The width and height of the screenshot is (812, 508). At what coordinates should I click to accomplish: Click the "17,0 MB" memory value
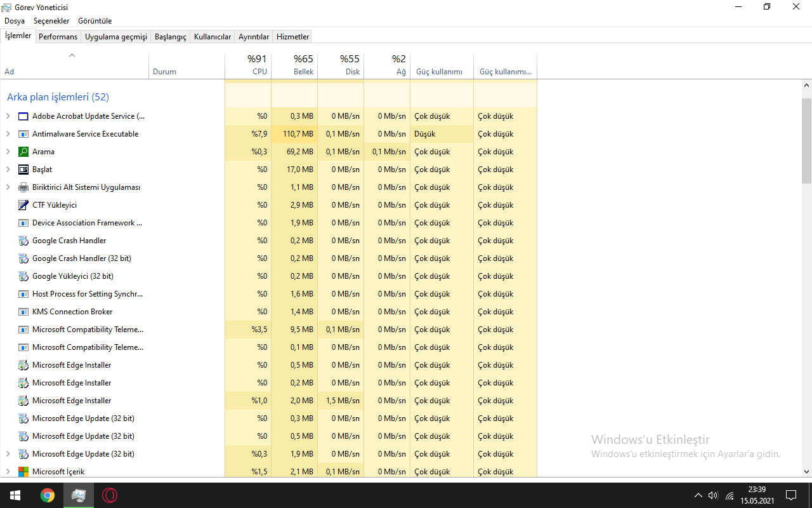coord(300,170)
